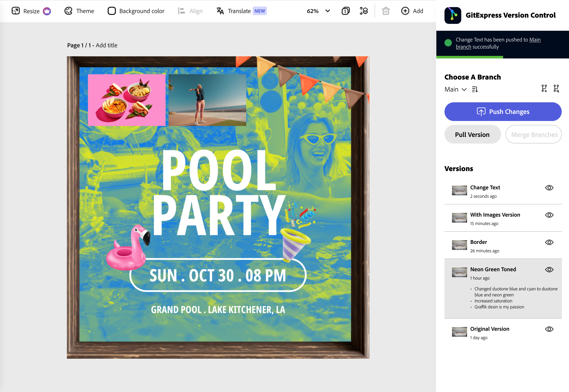Screen dimensions: 569x392
Task: Delete using the trash icon
Action: point(386,11)
